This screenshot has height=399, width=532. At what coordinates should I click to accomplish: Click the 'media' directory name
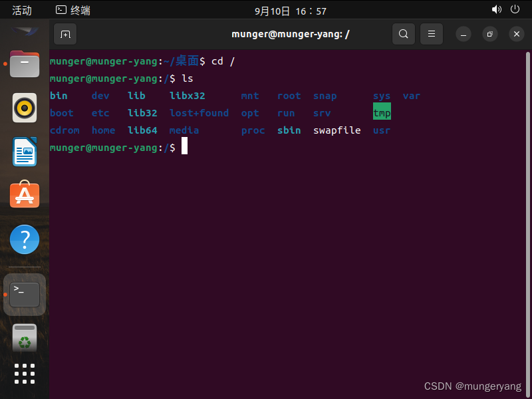pos(184,130)
